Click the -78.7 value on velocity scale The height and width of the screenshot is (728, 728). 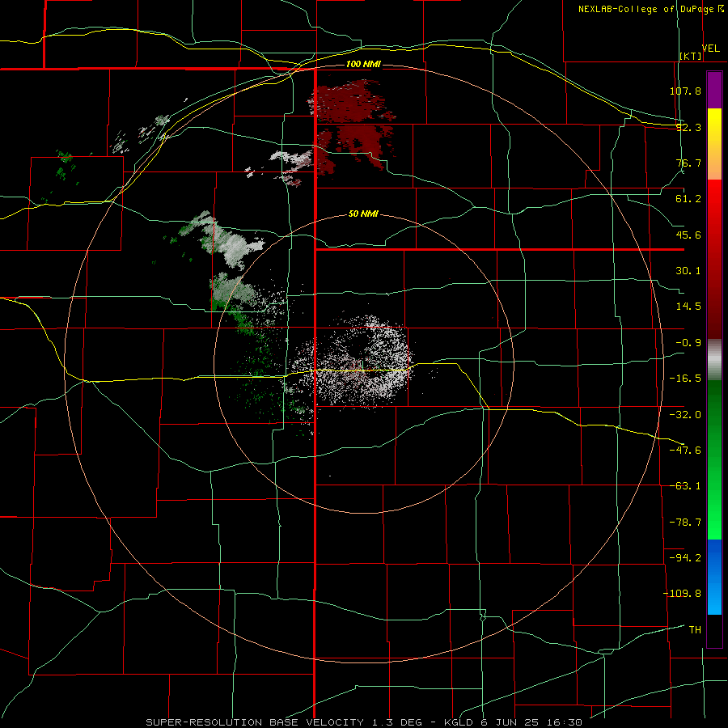tap(685, 523)
